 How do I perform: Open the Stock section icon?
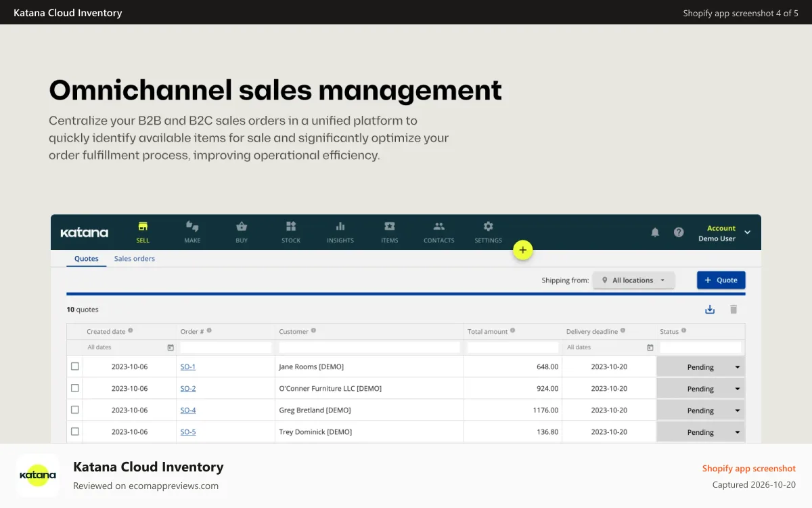[291, 226]
